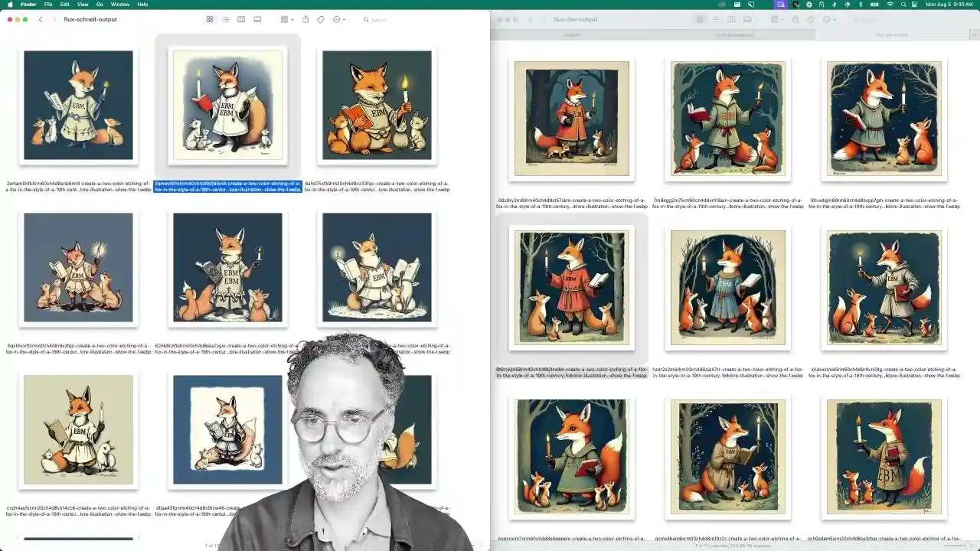This screenshot has height=551, width=980.
Task: Switch flux-schnell-output window to icon view
Action: point(209,19)
